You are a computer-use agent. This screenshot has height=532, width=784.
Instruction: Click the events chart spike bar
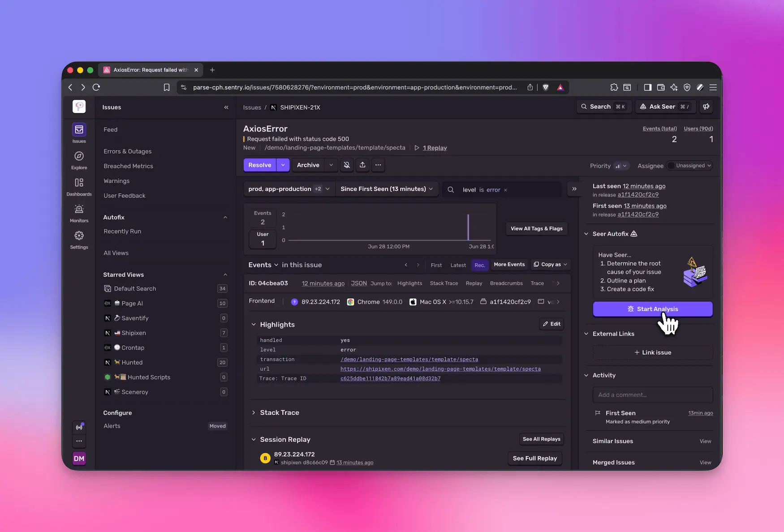pos(468,227)
